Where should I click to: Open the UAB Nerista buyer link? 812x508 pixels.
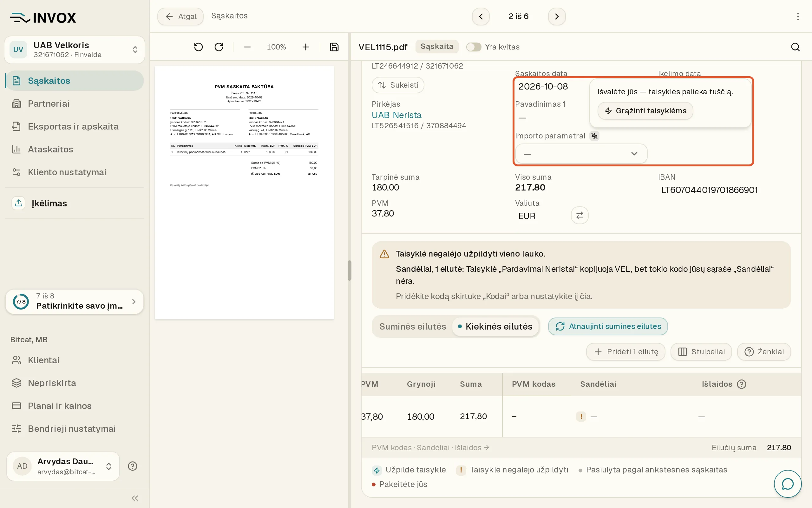396,115
